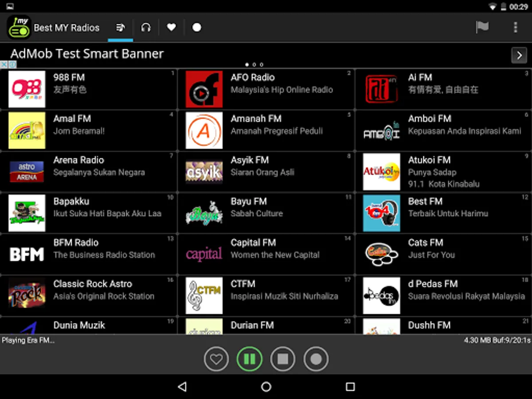The image size is (532, 399).
Task: Tap the Best MY Radios title
Action: (x=66, y=27)
